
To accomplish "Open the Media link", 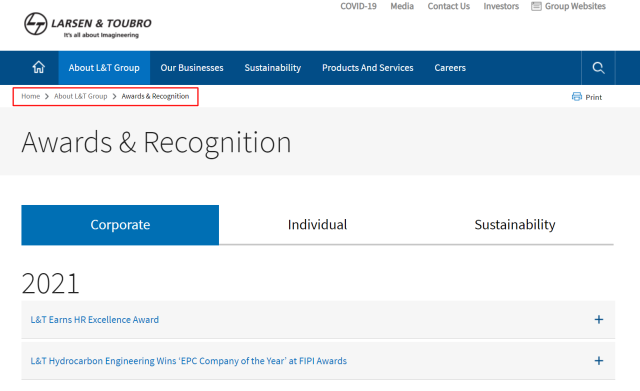I will (402, 6).
